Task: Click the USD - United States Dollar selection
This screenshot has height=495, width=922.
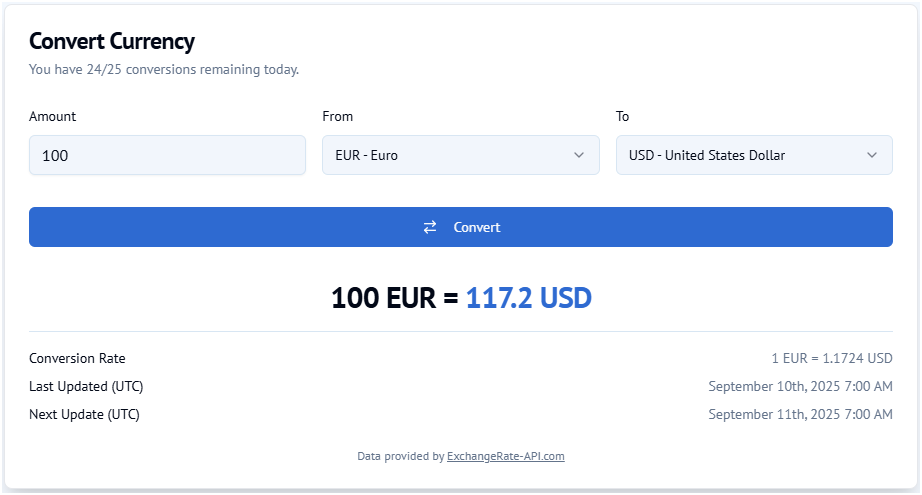Action: (707, 155)
